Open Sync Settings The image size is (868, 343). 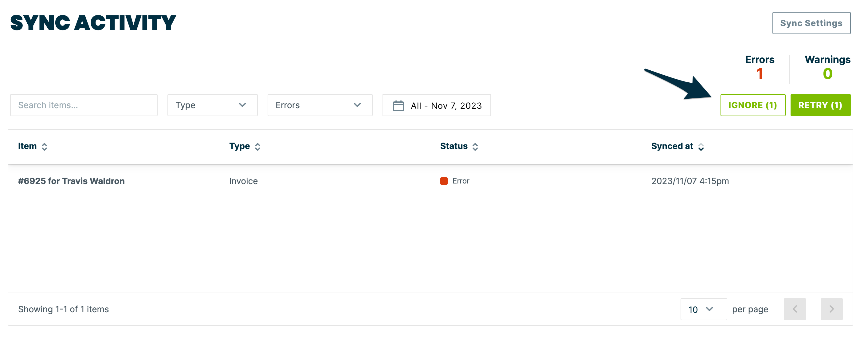811,23
